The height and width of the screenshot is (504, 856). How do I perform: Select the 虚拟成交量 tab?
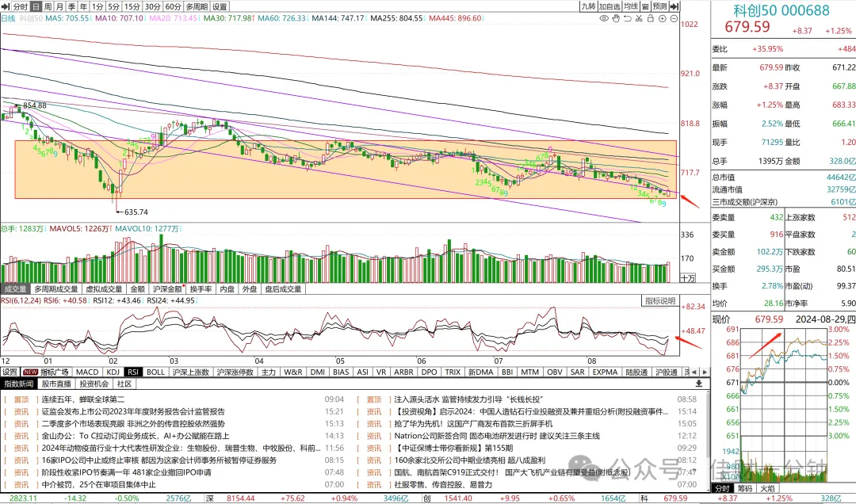(104, 289)
